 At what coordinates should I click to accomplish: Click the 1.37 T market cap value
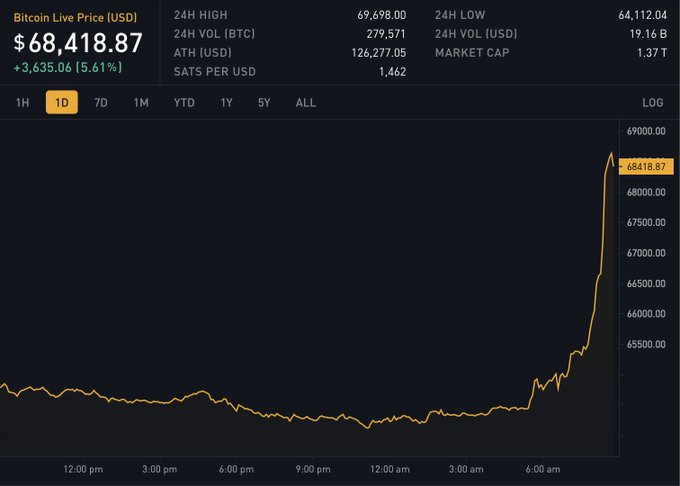coord(652,53)
